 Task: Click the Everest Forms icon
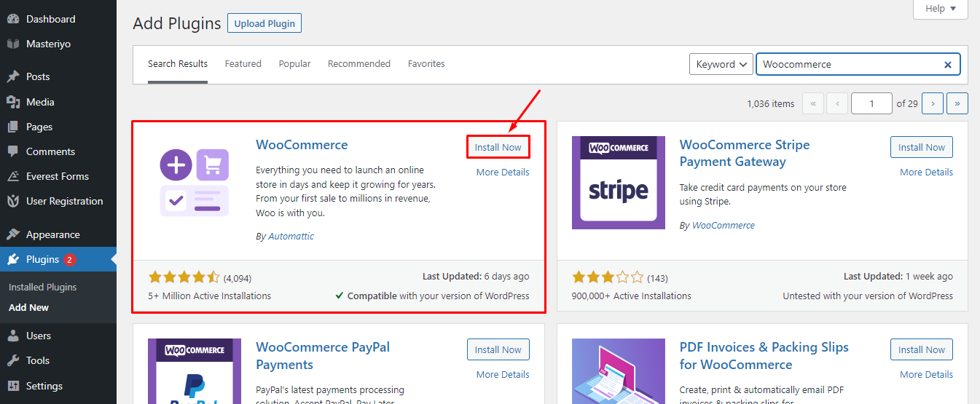pos(13,176)
